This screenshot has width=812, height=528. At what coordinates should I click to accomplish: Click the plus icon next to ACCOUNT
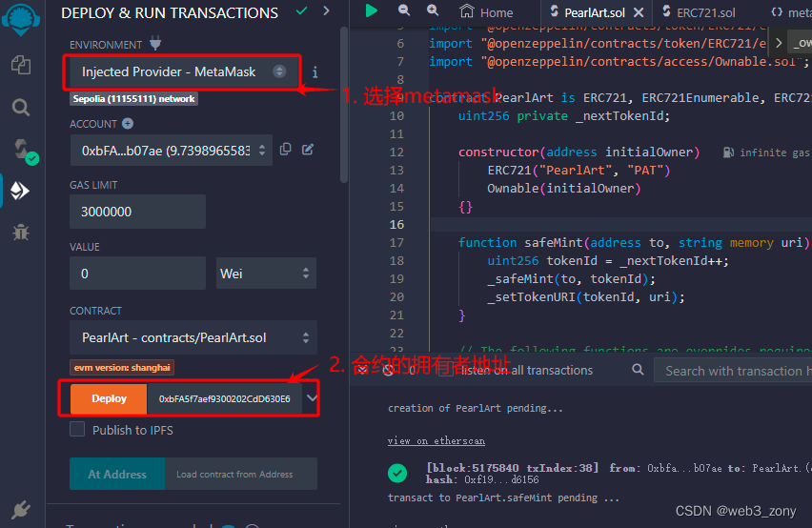point(128,124)
